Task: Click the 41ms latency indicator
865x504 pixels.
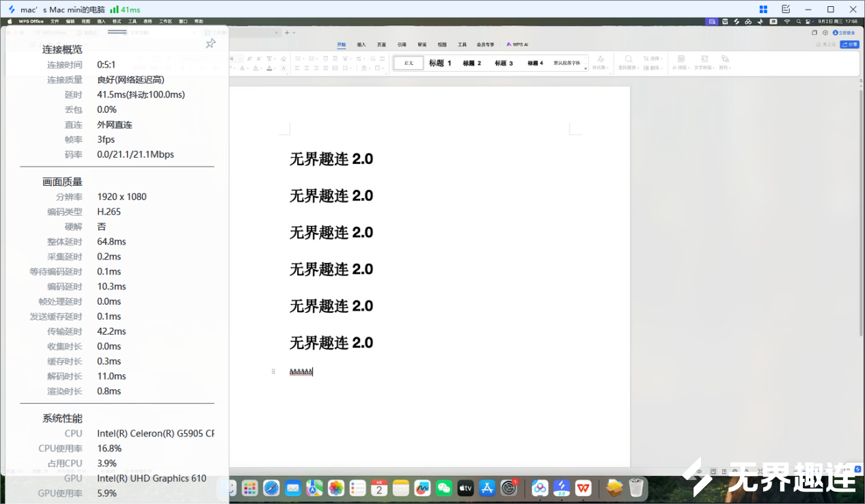Action: [x=125, y=10]
